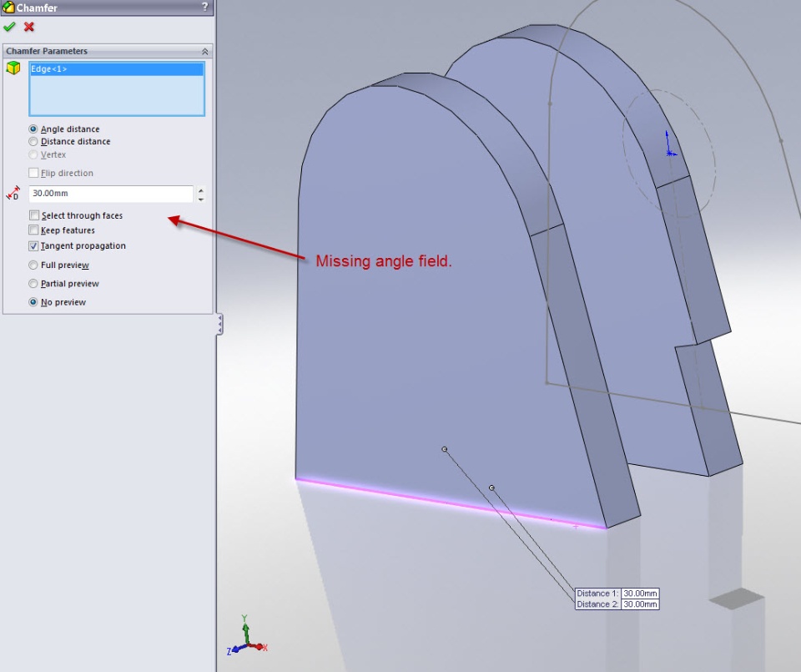Choose Angle distance option

click(33, 129)
